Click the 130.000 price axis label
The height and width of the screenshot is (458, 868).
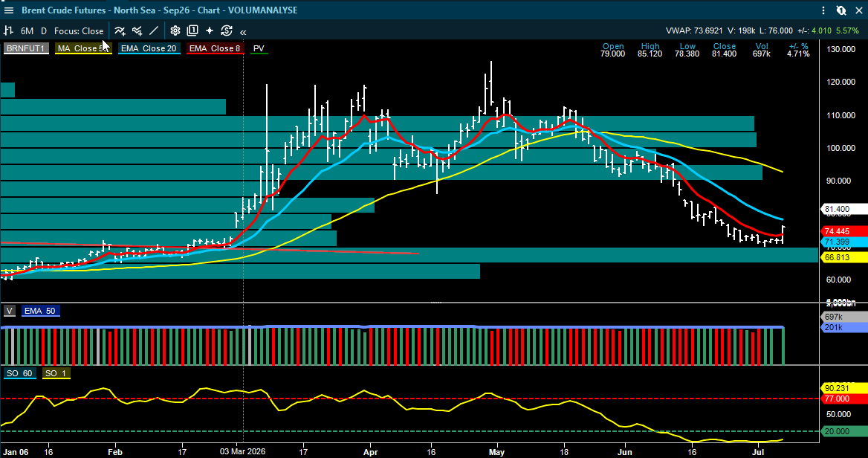[841, 49]
